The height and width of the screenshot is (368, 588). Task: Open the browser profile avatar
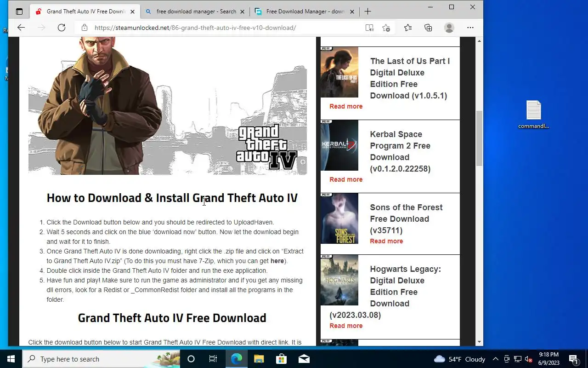click(449, 28)
